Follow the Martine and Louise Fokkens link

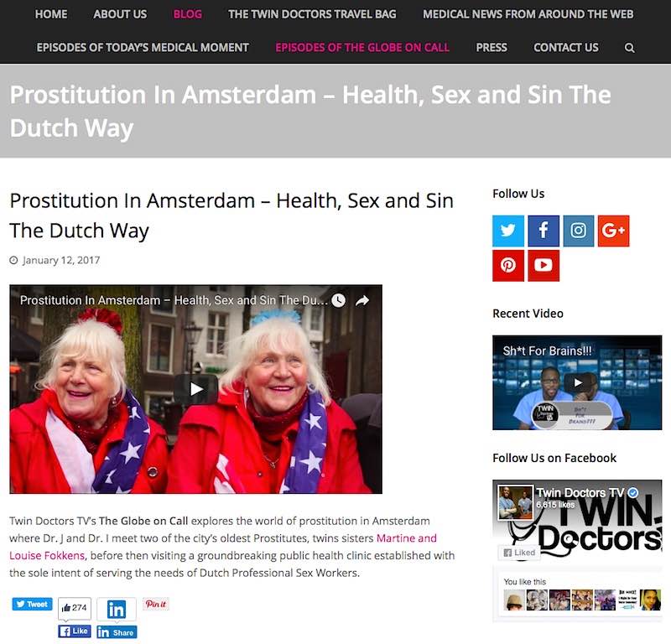pos(223,547)
